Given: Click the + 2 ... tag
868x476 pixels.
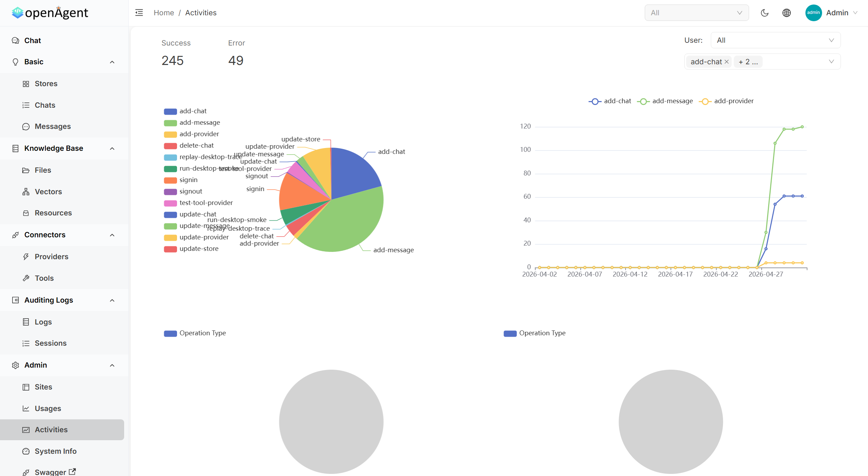Looking at the screenshot, I should (748, 62).
